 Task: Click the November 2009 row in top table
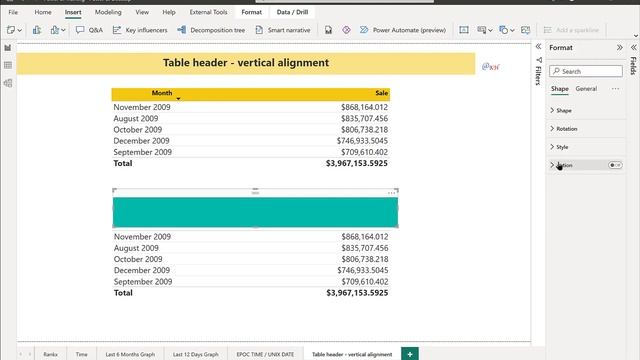(x=251, y=107)
